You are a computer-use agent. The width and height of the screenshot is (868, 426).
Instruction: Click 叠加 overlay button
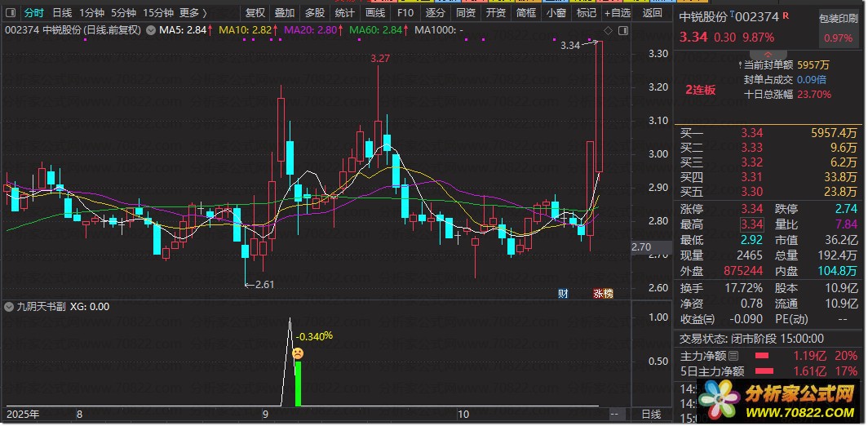(x=285, y=13)
